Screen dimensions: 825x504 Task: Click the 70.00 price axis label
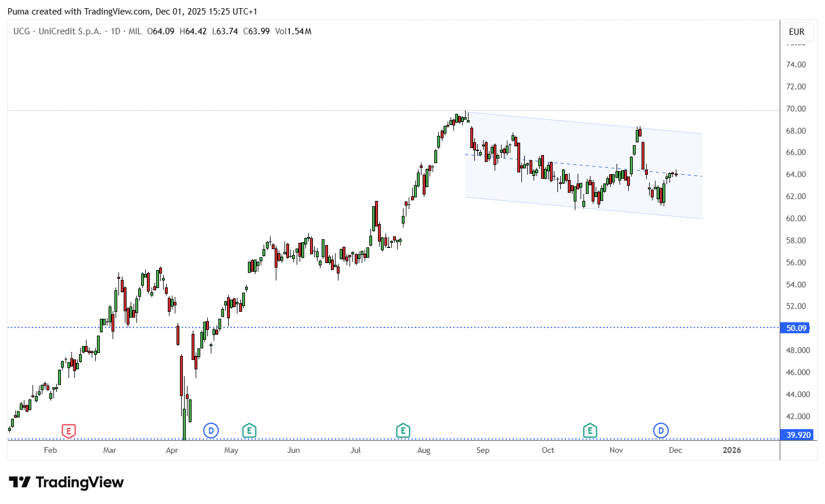(x=796, y=109)
